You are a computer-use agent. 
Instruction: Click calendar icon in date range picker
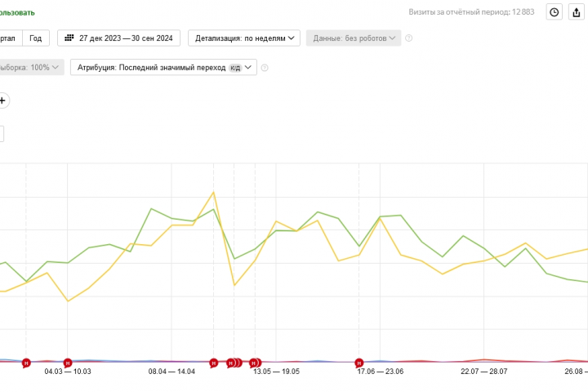(69, 38)
